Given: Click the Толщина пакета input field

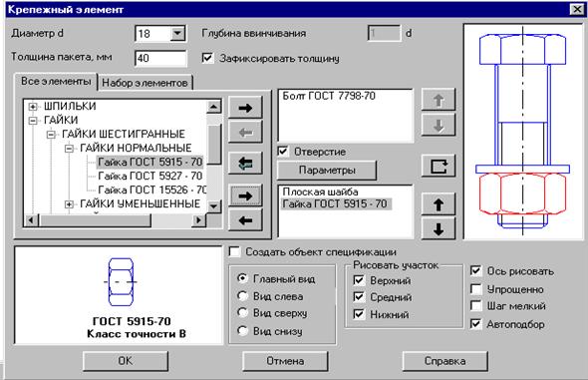Looking at the screenshot, I should (160, 58).
